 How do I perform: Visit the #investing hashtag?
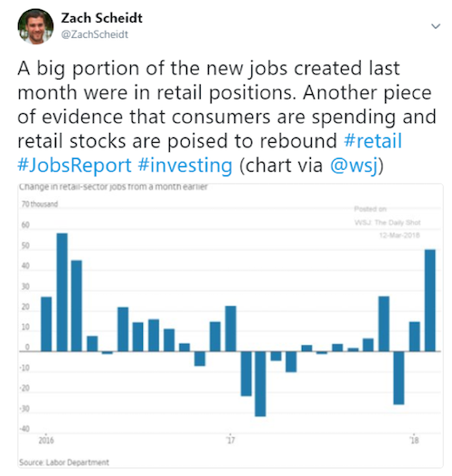185,165
